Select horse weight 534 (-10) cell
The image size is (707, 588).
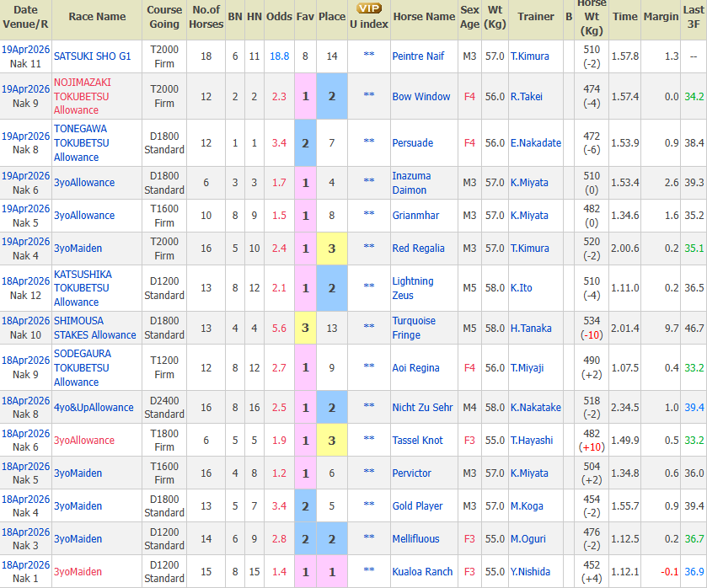[592, 328]
